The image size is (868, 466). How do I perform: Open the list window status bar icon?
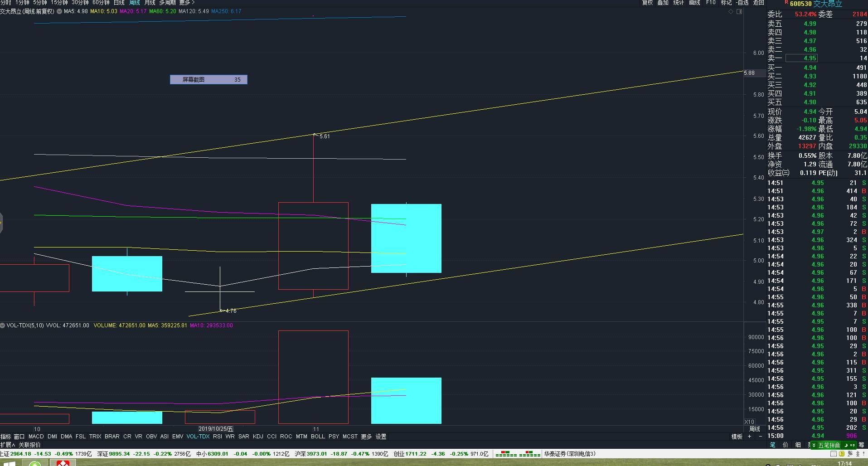pyautogui.click(x=834, y=454)
